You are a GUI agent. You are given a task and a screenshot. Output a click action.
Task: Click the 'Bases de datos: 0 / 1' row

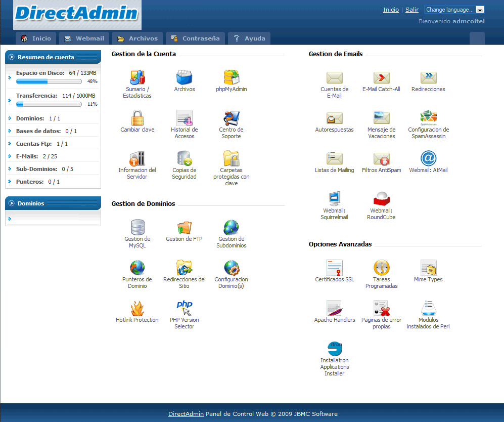point(53,131)
